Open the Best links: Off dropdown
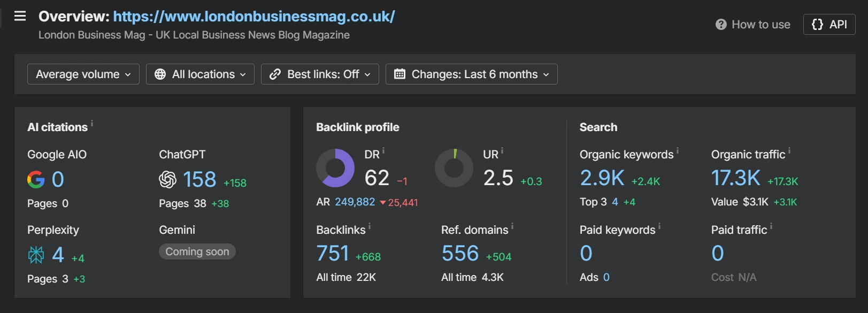 (x=320, y=74)
